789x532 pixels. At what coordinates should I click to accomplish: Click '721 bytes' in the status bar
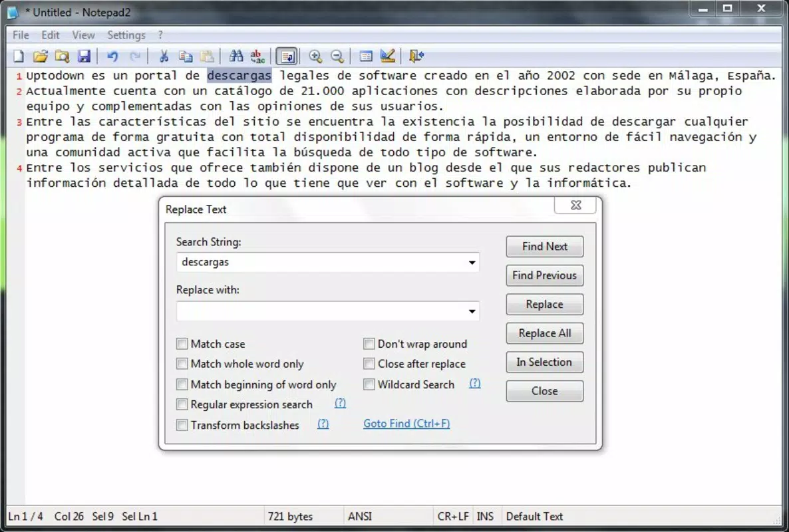[290, 517]
